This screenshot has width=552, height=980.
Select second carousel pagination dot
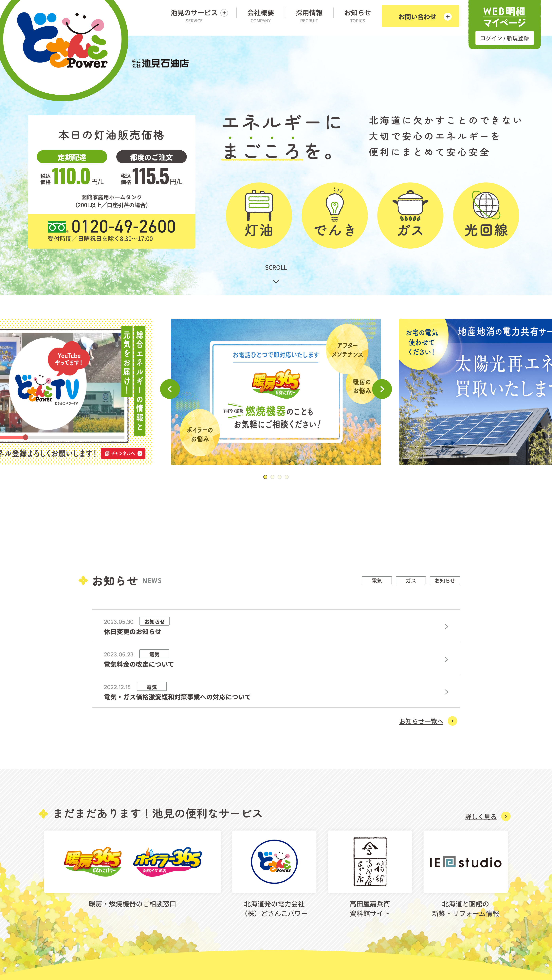tap(272, 477)
